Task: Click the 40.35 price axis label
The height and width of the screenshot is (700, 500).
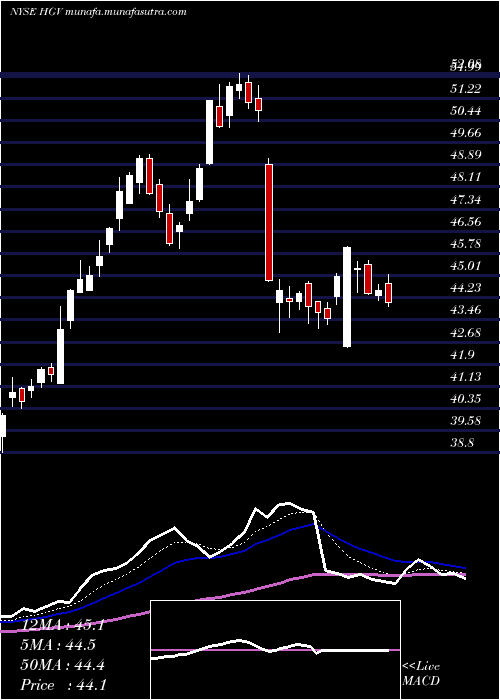Action: click(x=466, y=399)
